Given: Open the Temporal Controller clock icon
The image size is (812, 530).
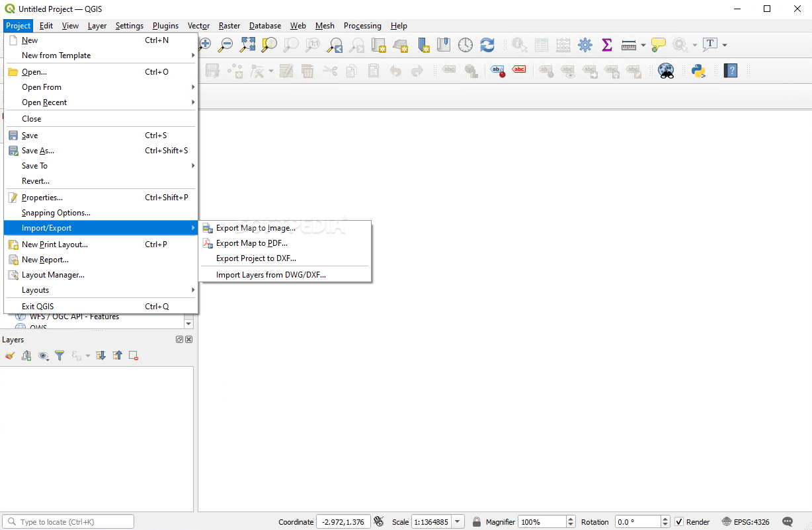Looking at the screenshot, I should click(466, 45).
